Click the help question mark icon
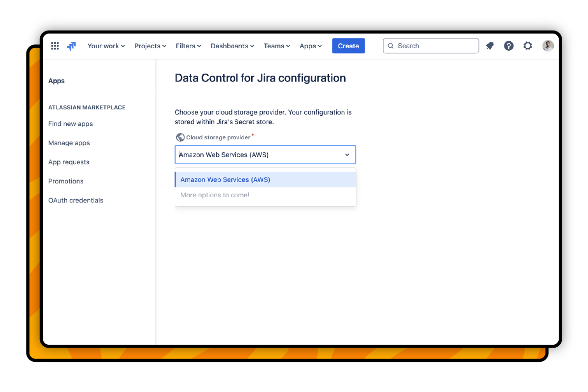588x392 pixels. tap(508, 46)
